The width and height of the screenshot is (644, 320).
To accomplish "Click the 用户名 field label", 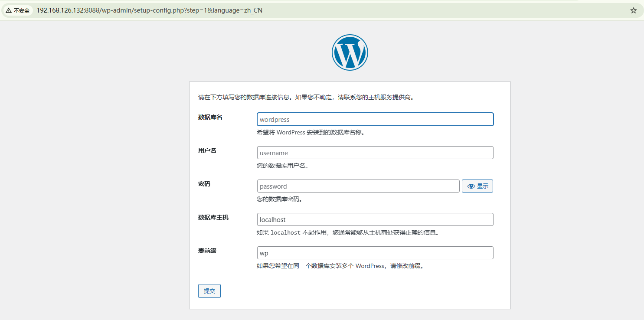I will click(207, 150).
